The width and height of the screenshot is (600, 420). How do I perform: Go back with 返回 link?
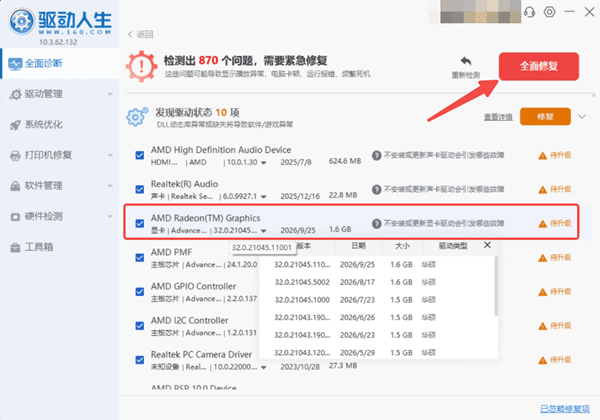coord(140,34)
